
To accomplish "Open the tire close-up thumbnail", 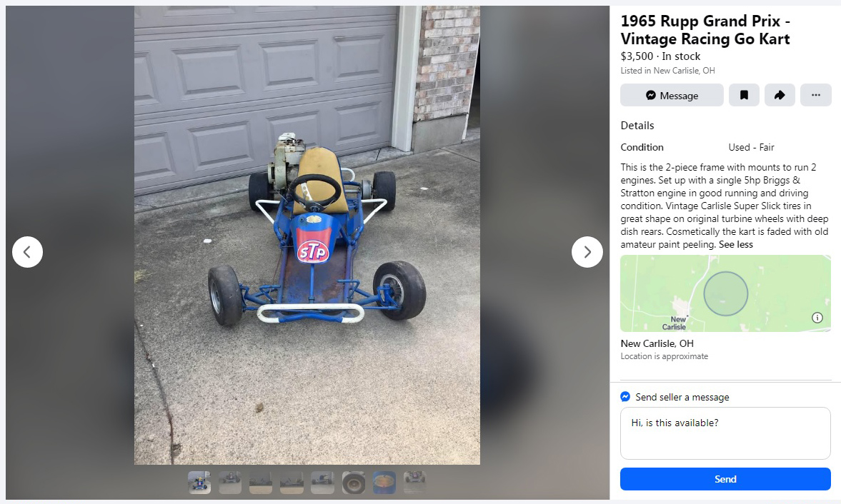I will 354,483.
